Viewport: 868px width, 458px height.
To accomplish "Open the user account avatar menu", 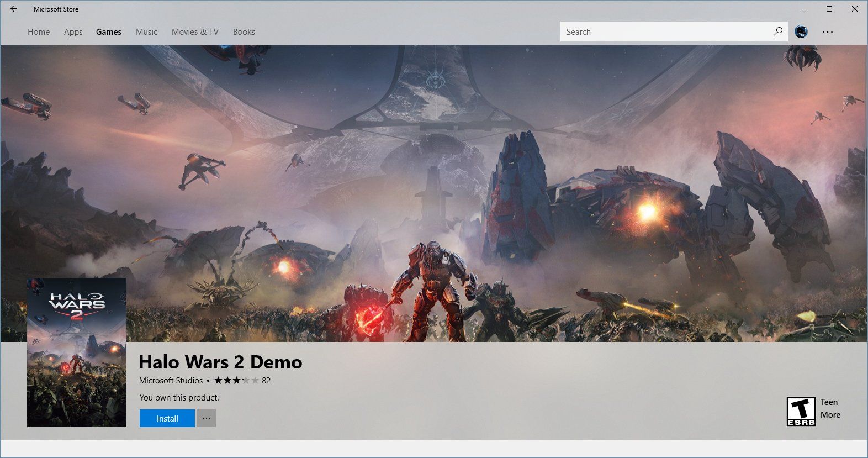I will tap(801, 31).
